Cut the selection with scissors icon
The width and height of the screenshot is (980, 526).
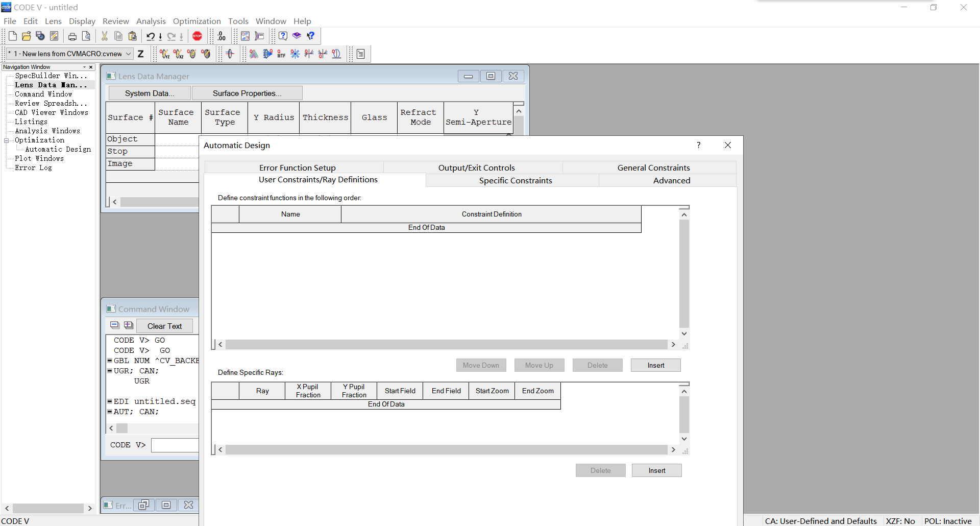(105, 36)
